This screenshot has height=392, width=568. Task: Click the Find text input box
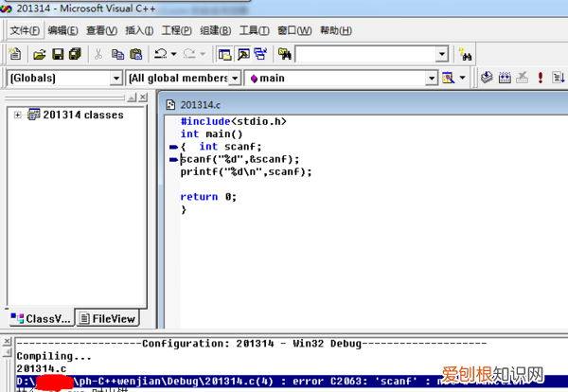(365, 54)
